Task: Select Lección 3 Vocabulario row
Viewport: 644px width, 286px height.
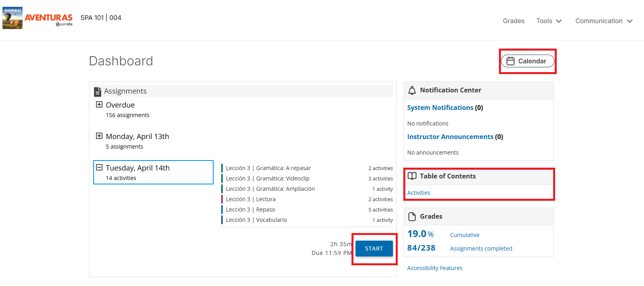Action: (307, 220)
